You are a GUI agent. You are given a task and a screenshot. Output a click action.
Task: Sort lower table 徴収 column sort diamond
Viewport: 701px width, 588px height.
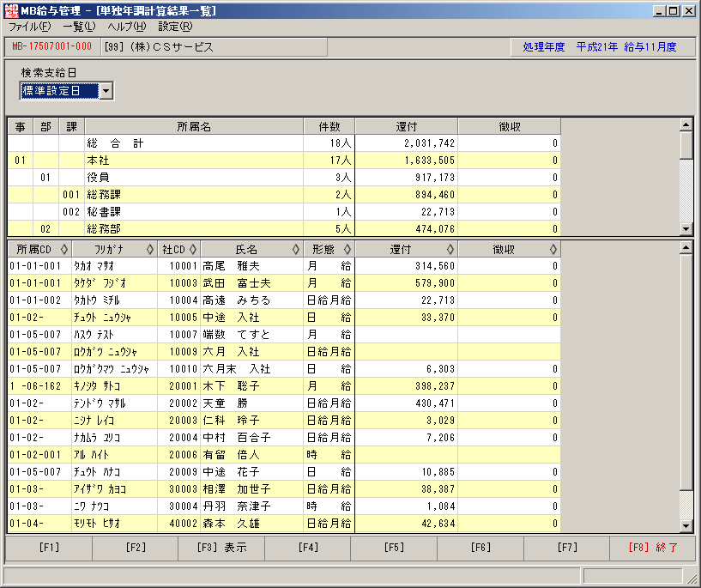click(x=553, y=249)
